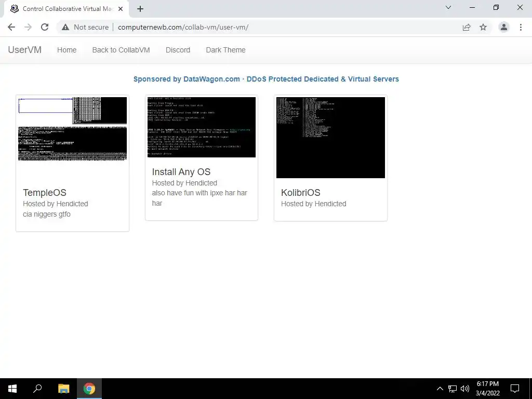Open taskbar search magnifier
This screenshot has width=532, height=399.
(37, 389)
